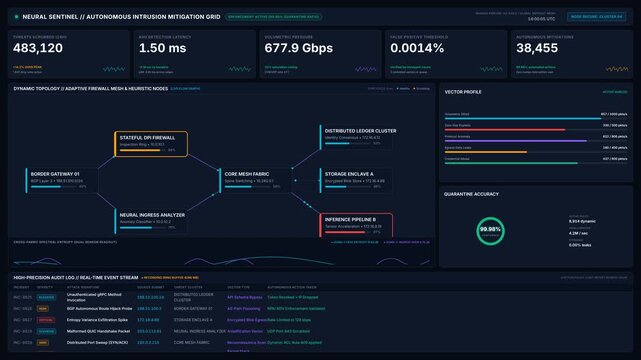Open "Malformed QUIC Handshake Packet" log row
Image resolution: width=641 pixels, height=360 pixels.
pyautogui.click(x=320, y=331)
